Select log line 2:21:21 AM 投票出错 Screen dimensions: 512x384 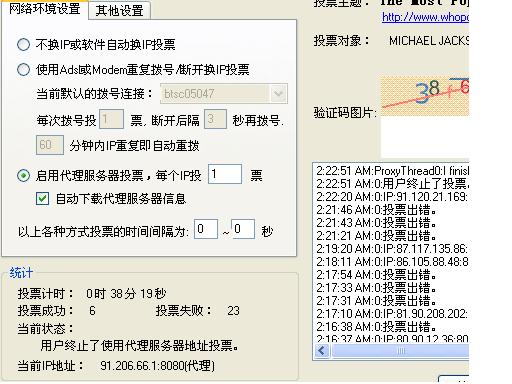(376, 236)
